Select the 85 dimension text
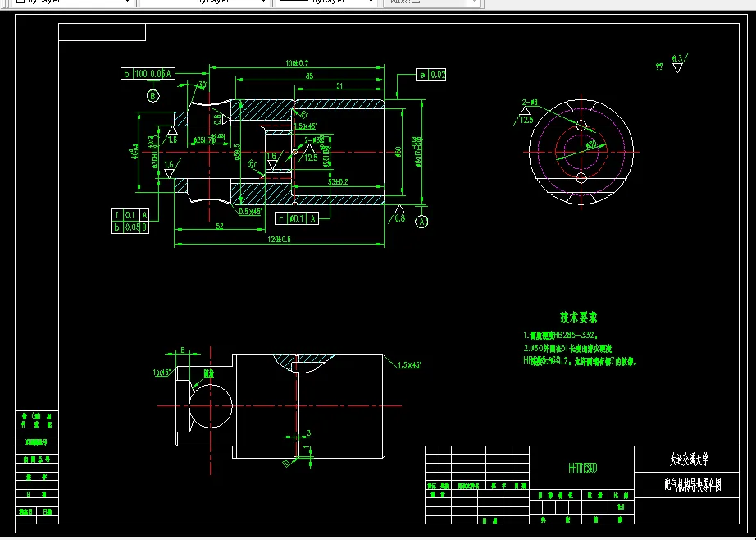 (x=310, y=76)
